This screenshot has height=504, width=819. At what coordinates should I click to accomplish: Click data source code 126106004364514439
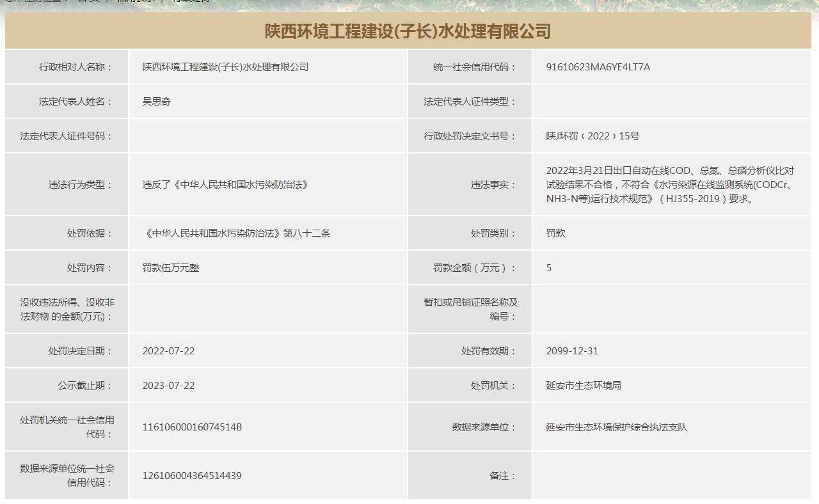point(192,475)
